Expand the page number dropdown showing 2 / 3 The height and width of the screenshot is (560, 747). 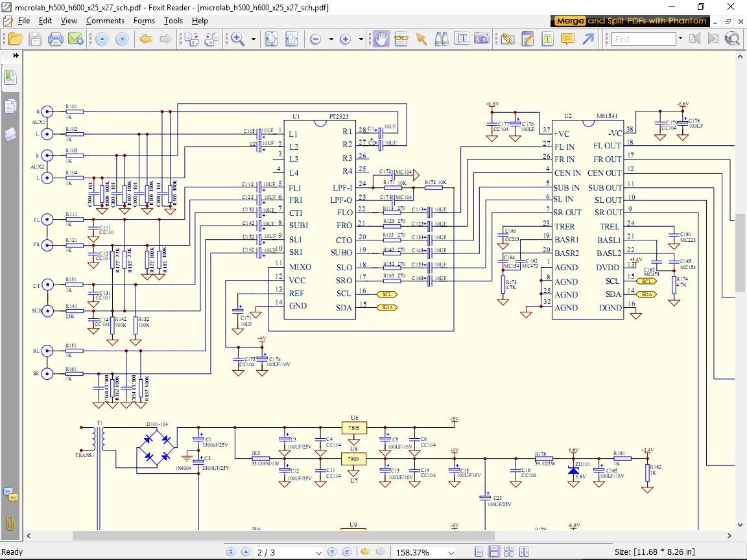point(318,553)
